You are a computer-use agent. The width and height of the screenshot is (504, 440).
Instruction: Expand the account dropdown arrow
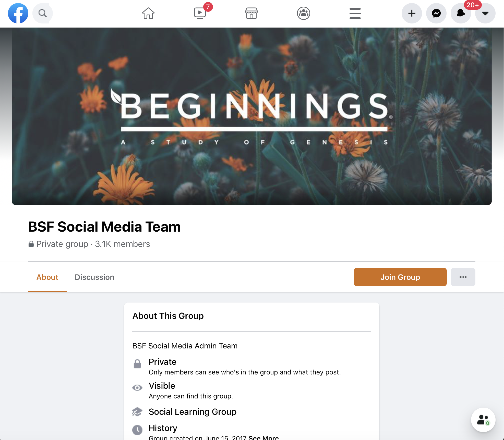tap(485, 13)
